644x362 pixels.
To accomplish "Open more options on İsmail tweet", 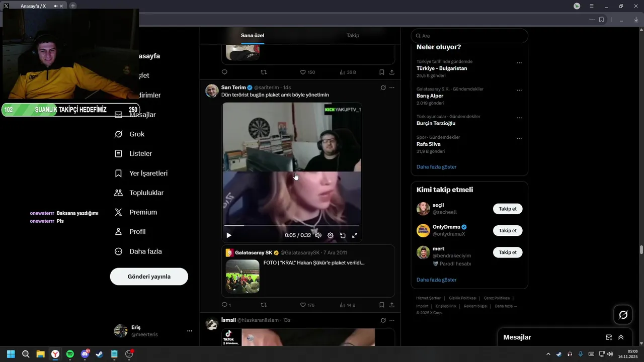I will click(392, 320).
